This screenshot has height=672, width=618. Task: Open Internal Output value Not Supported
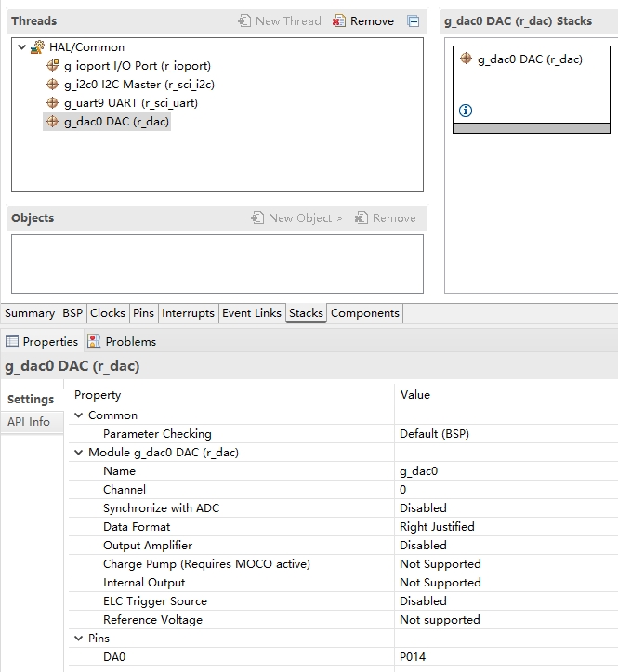point(506,583)
